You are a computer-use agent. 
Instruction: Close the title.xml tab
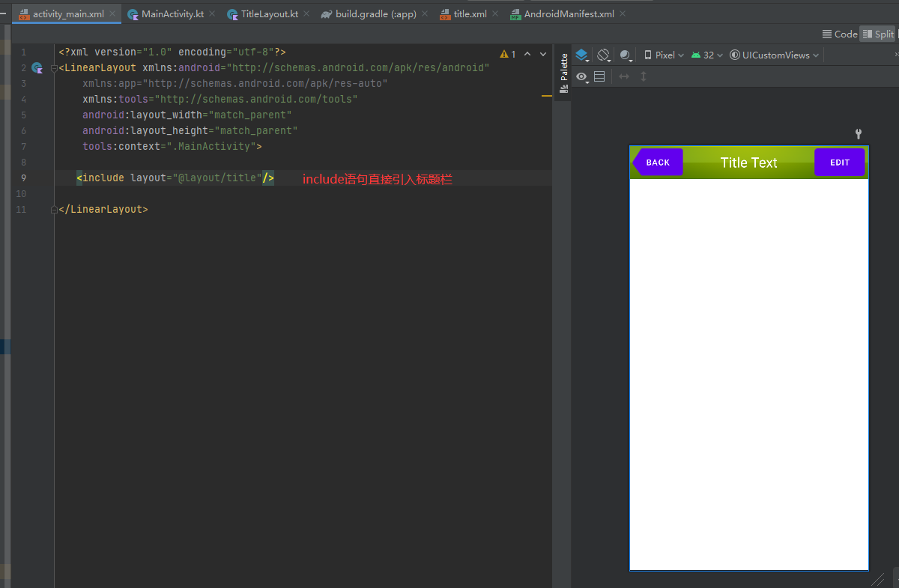click(496, 13)
